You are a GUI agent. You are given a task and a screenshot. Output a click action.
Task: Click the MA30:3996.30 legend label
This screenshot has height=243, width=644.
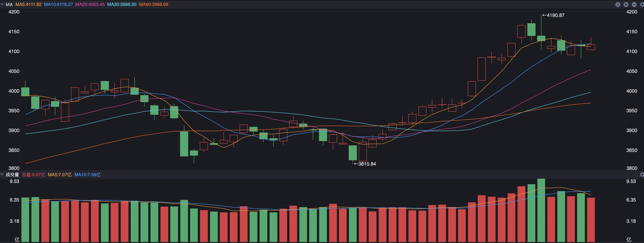coord(122,4)
